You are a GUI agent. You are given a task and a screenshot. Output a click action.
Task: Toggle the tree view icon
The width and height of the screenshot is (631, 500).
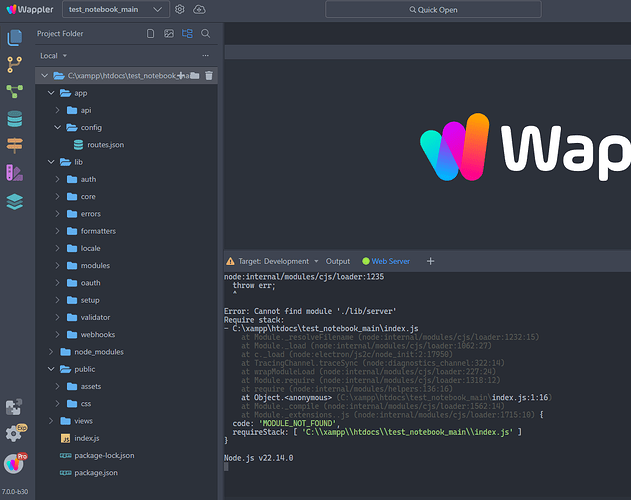coord(187,33)
